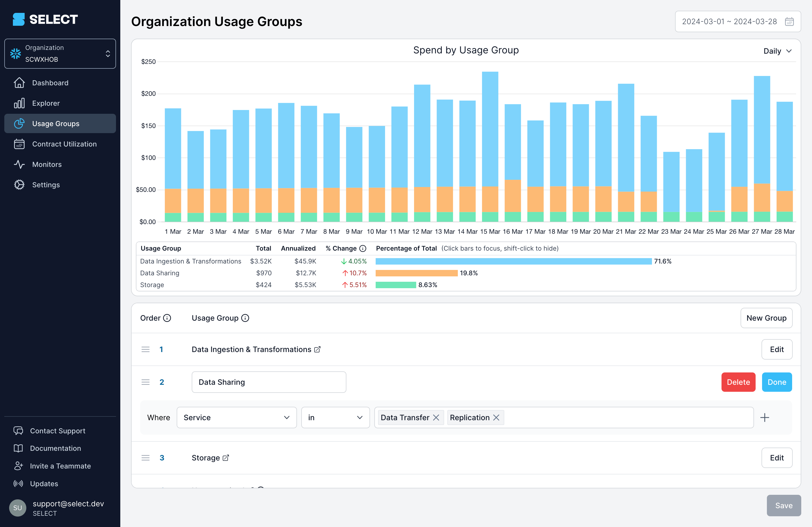Open Documentation using the book icon

tap(19, 448)
